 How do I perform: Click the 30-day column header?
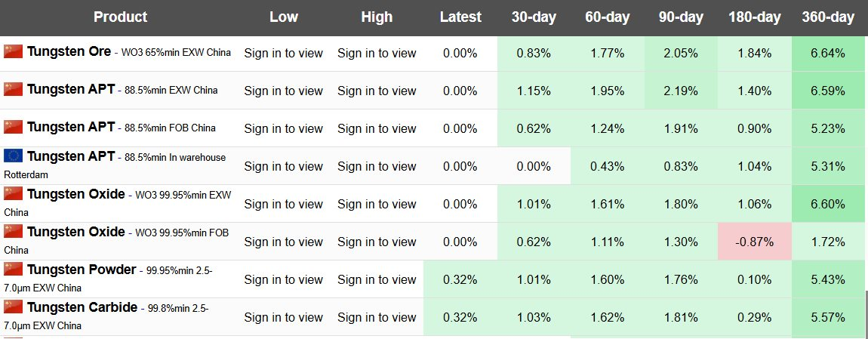pyautogui.click(x=534, y=17)
